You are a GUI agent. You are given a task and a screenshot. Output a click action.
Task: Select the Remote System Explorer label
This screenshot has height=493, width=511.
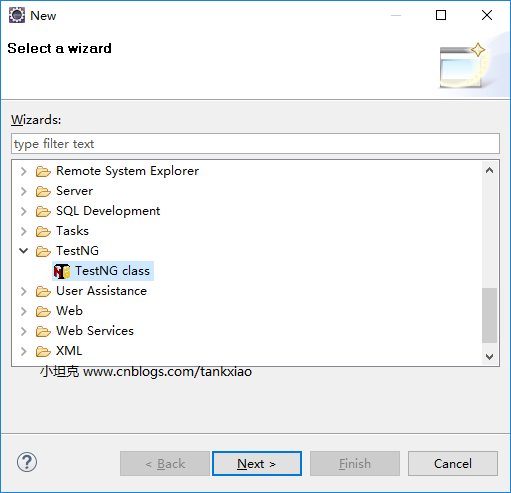tap(127, 171)
